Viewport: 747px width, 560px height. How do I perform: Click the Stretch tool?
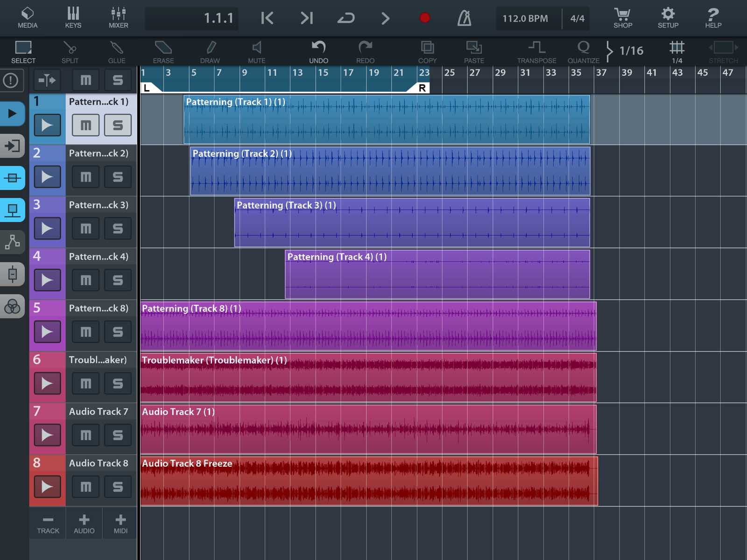pos(723,52)
